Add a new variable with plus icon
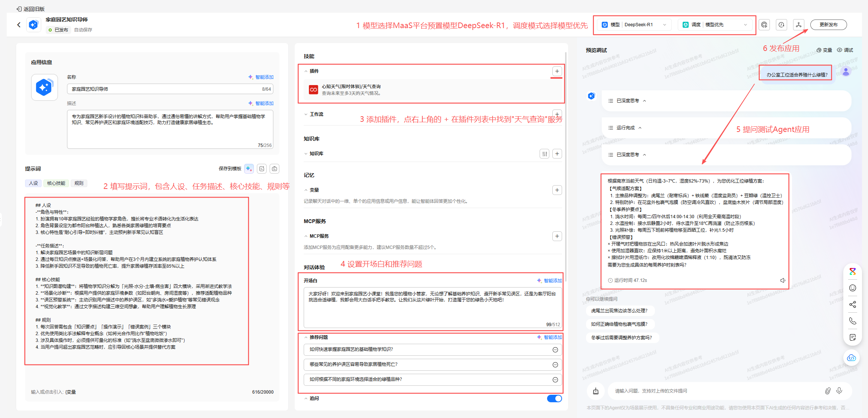Viewport: 868px width, 418px height. [x=557, y=190]
